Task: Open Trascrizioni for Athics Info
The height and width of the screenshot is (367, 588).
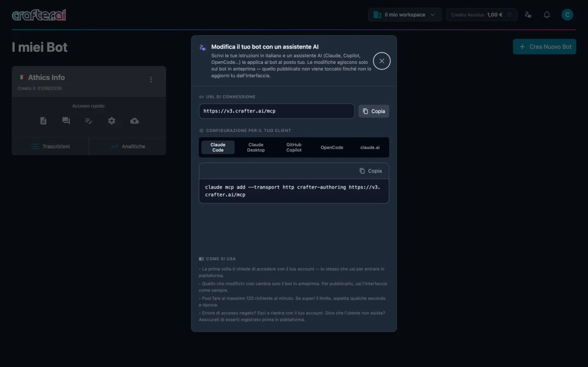Action: (50, 146)
